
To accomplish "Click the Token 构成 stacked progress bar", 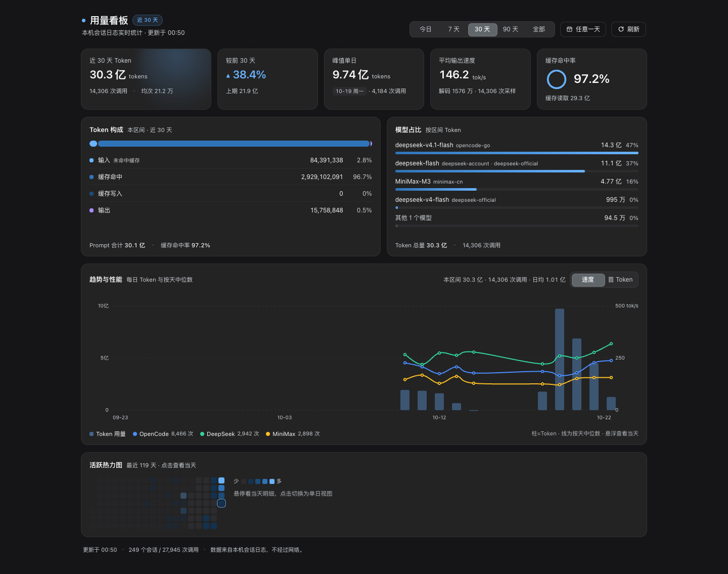I will point(231,144).
